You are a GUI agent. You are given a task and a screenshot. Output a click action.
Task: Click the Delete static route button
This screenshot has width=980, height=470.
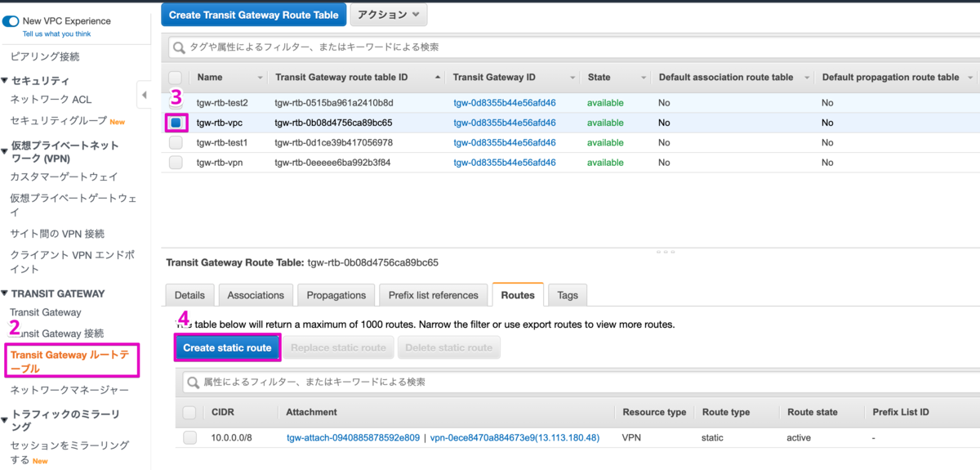[x=449, y=347]
